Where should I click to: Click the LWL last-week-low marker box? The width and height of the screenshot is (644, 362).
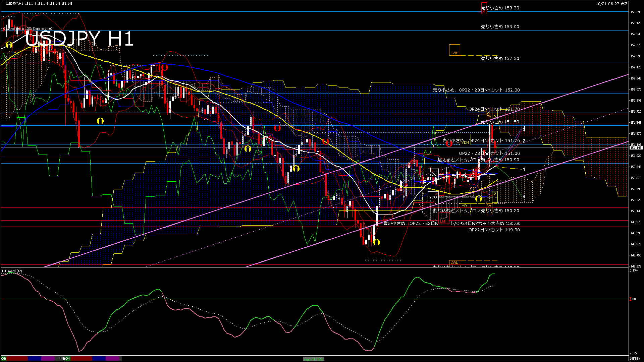tap(454, 262)
